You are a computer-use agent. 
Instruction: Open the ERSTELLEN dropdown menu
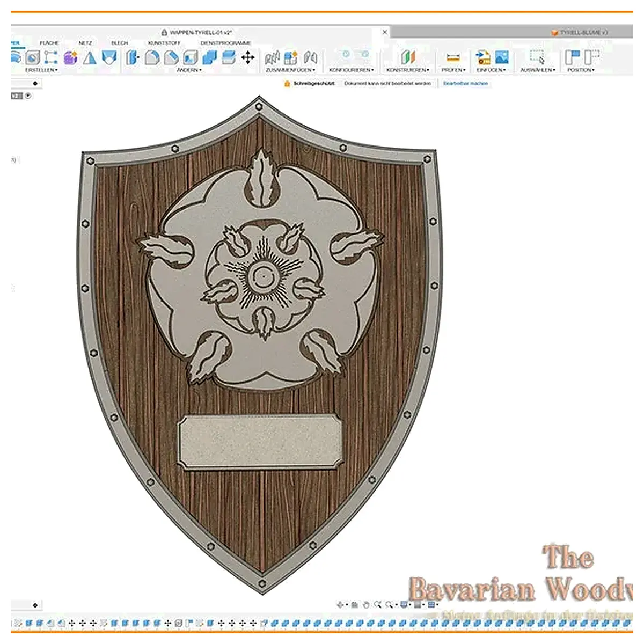(41, 70)
